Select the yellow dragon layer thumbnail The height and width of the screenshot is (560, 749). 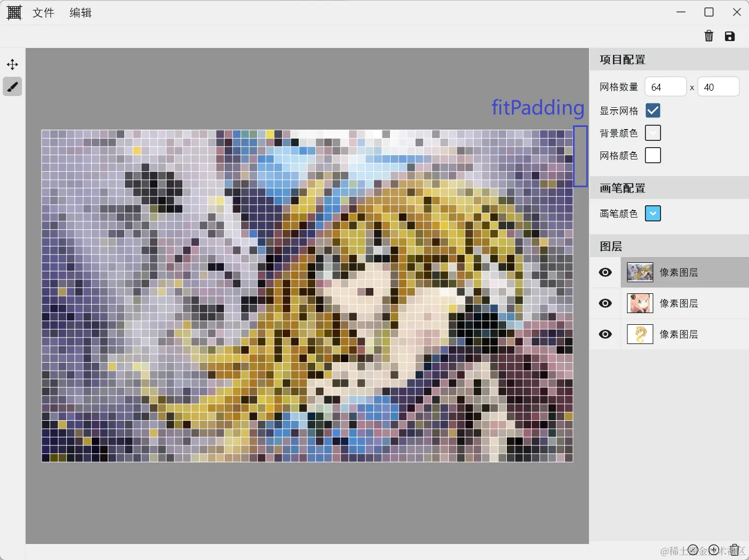point(640,334)
